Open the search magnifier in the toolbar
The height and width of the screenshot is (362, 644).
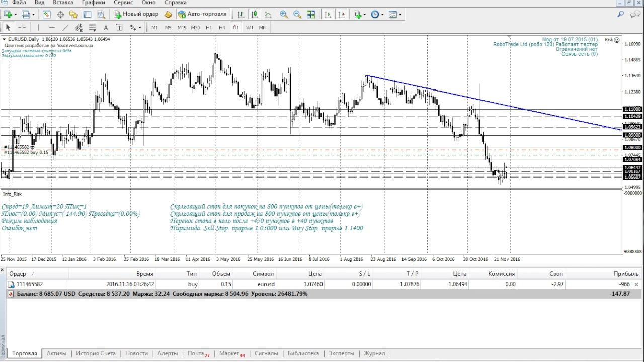pyautogui.click(x=621, y=15)
